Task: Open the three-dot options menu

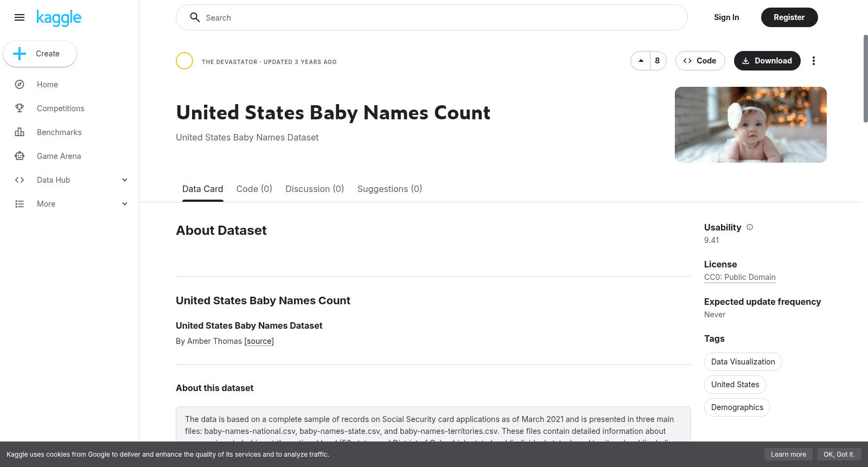Action: (813, 61)
